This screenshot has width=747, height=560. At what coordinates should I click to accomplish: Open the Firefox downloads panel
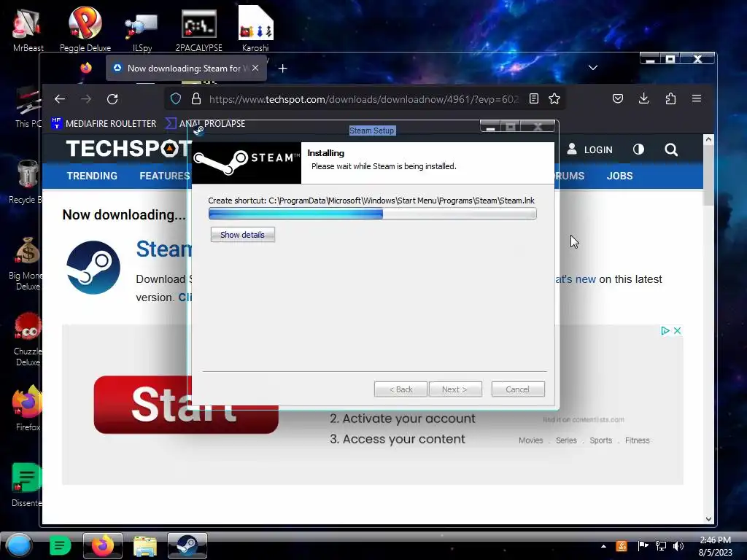[643, 98]
